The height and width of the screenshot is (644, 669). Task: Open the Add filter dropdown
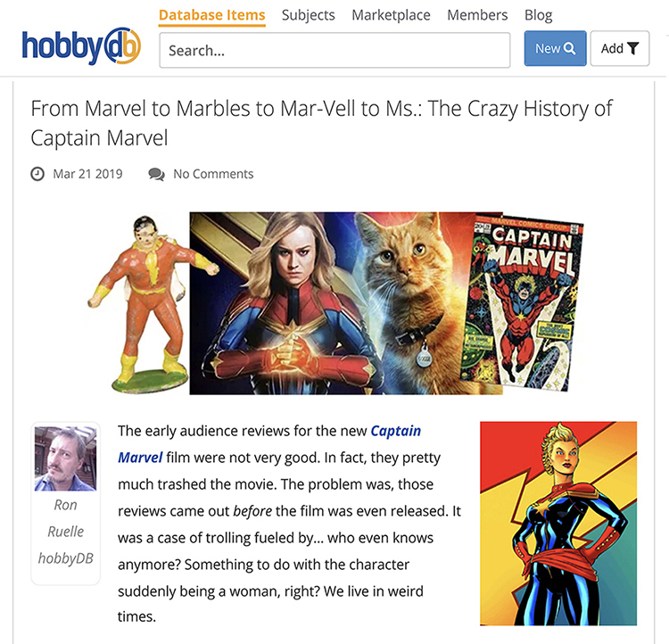tap(620, 48)
